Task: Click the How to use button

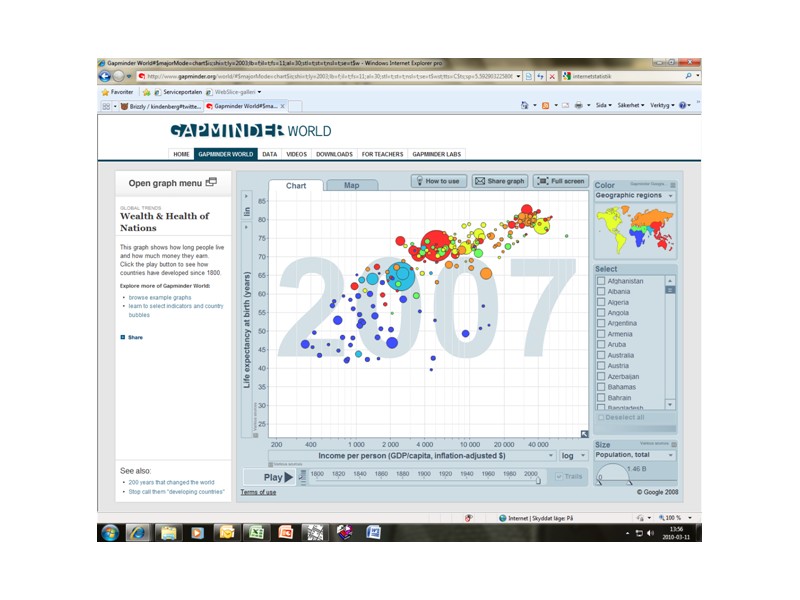Action: [438, 181]
